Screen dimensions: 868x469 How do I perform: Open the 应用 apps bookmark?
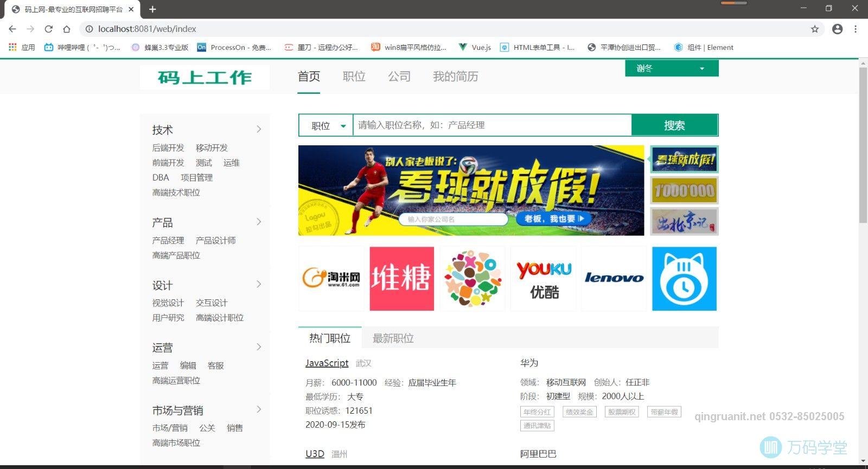[x=22, y=47]
